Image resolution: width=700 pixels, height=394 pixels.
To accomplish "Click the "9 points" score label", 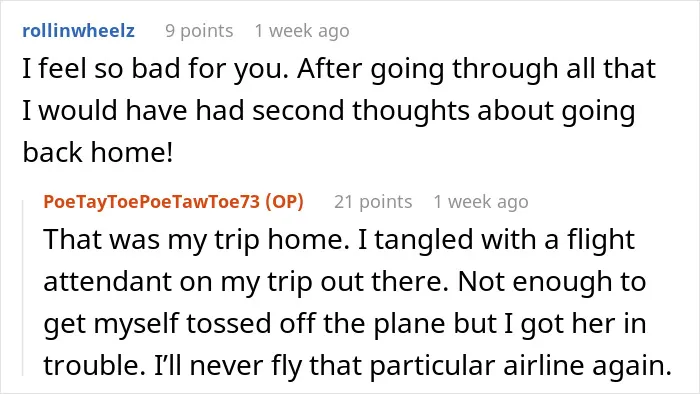I will tap(199, 31).
